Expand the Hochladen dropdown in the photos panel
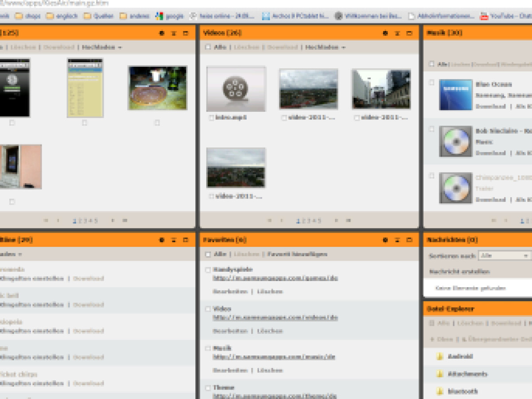 (x=102, y=47)
